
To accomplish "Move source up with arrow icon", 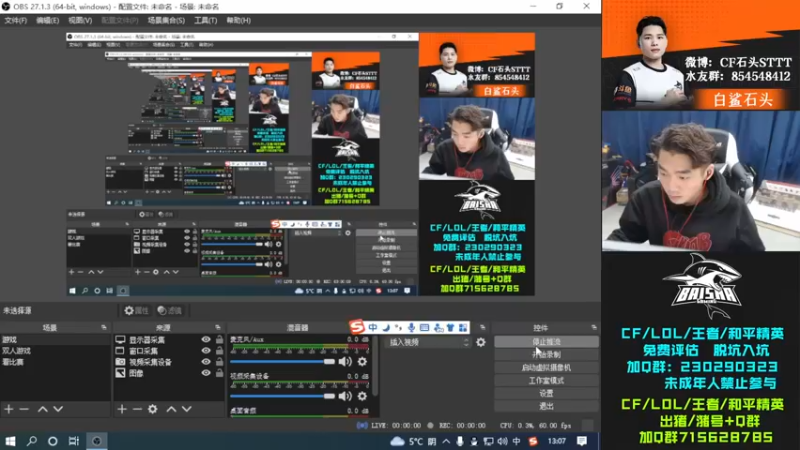I will [x=171, y=409].
